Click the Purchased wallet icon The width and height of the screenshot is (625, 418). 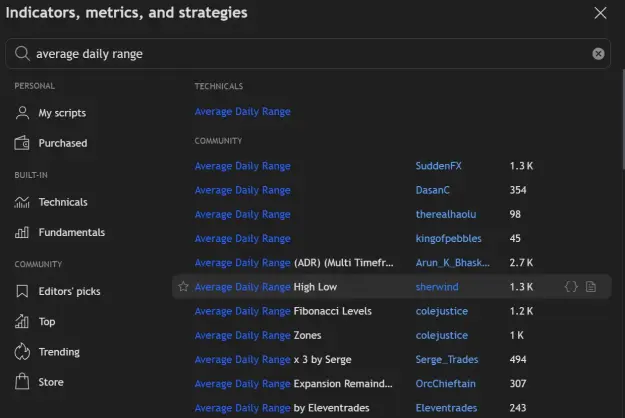coord(22,143)
